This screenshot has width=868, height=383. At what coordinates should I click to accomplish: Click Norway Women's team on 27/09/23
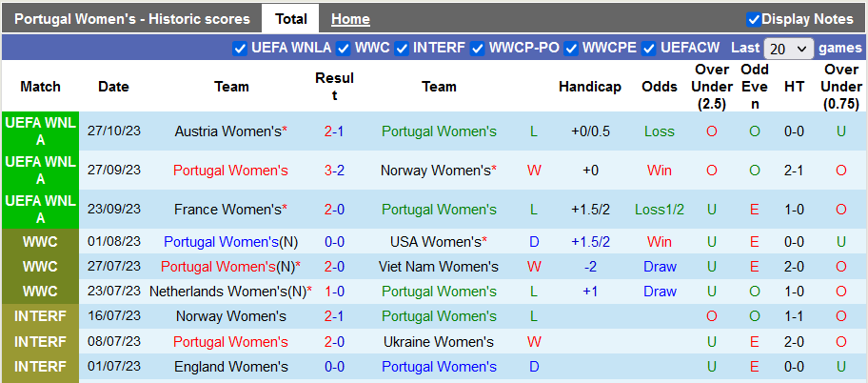435,171
